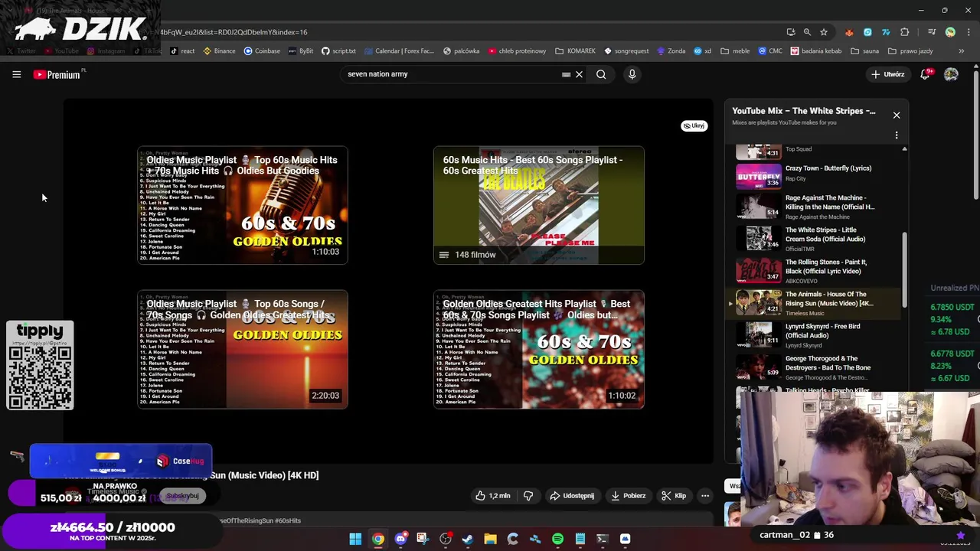Click the Utwórz create button

tap(887, 74)
